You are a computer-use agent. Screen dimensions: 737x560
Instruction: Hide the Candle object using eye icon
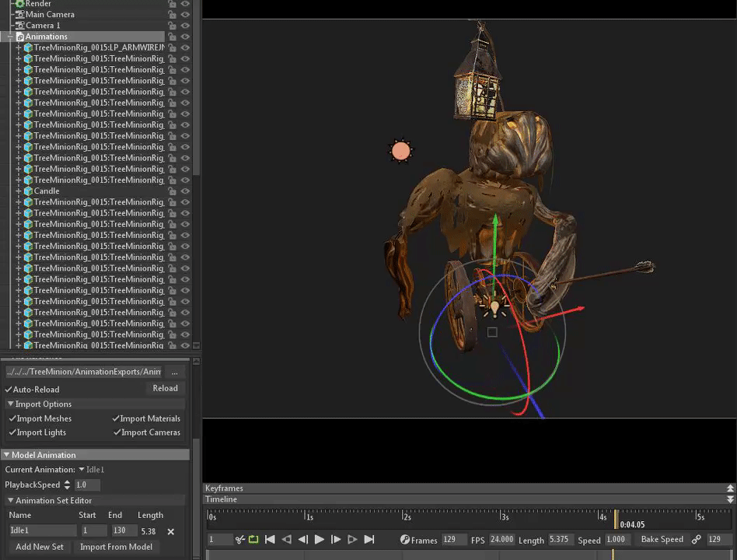(x=185, y=191)
